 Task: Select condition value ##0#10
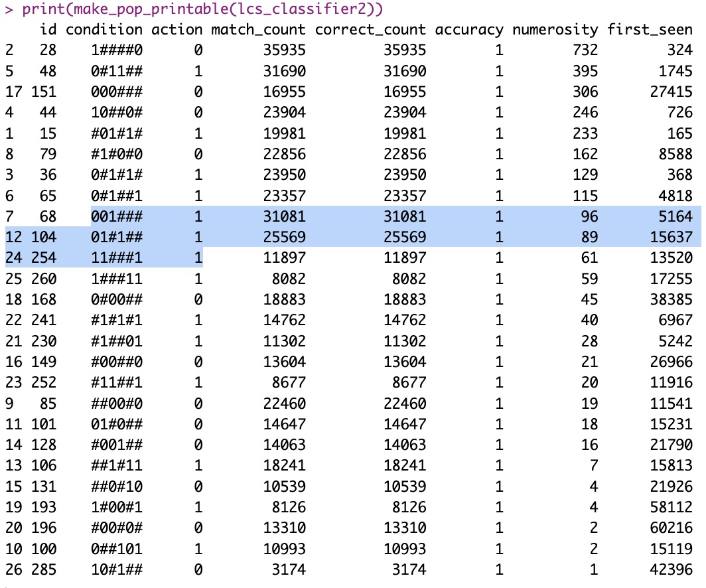117,486
